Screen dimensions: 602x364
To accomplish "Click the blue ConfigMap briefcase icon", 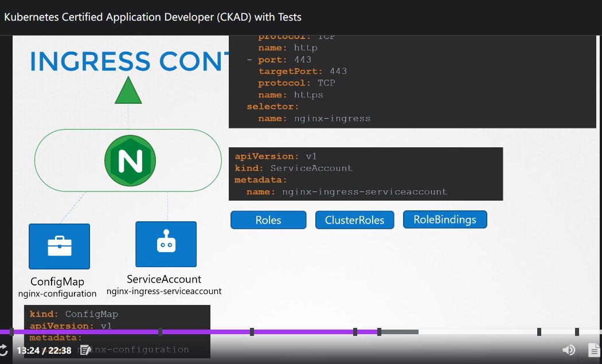I will (x=60, y=246).
